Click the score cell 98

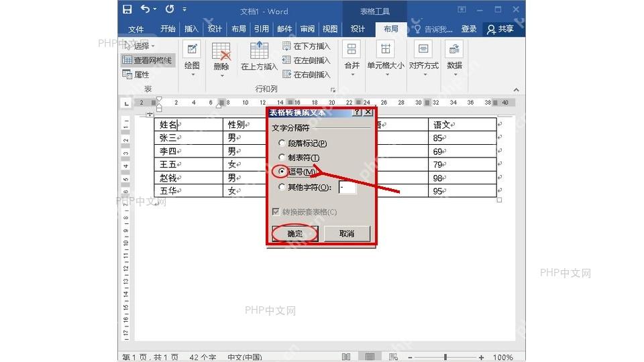[462, 178]
